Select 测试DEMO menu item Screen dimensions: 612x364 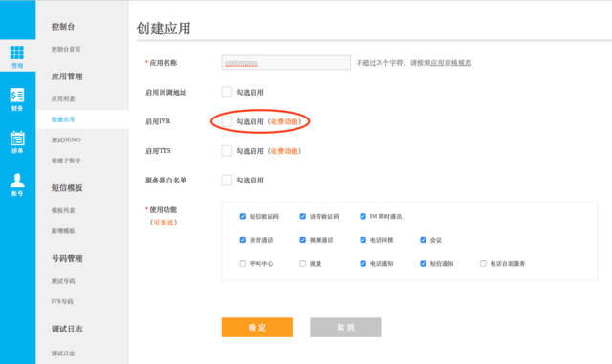66,139
